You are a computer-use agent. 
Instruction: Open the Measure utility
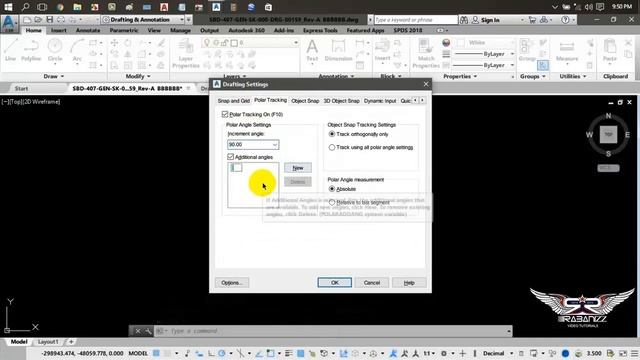click(567, 51)
